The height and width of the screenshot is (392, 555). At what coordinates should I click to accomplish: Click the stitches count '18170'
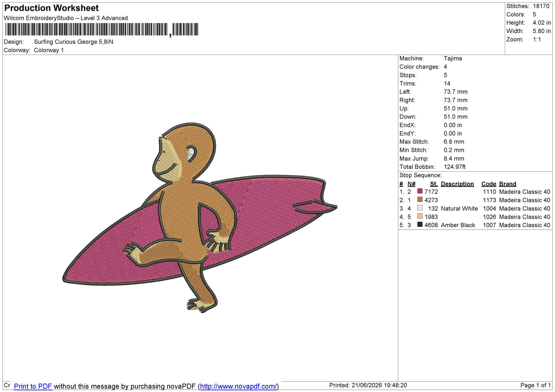(541, 6)
